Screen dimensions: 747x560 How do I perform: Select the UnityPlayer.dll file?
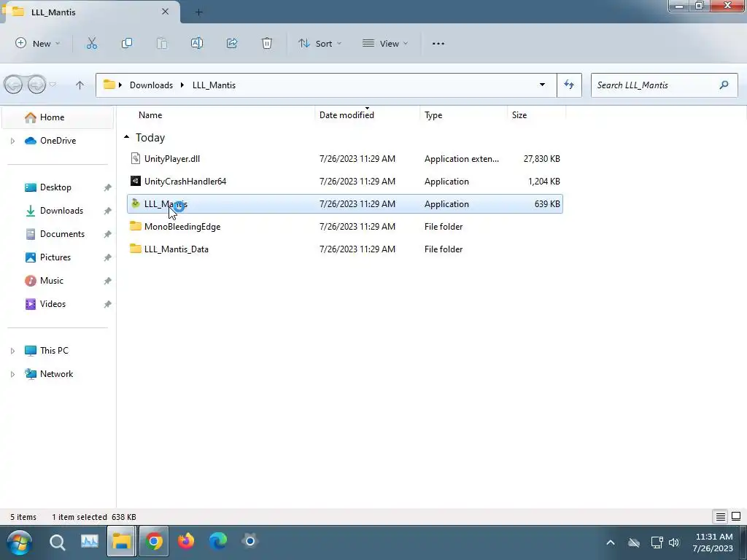(345, 158)
